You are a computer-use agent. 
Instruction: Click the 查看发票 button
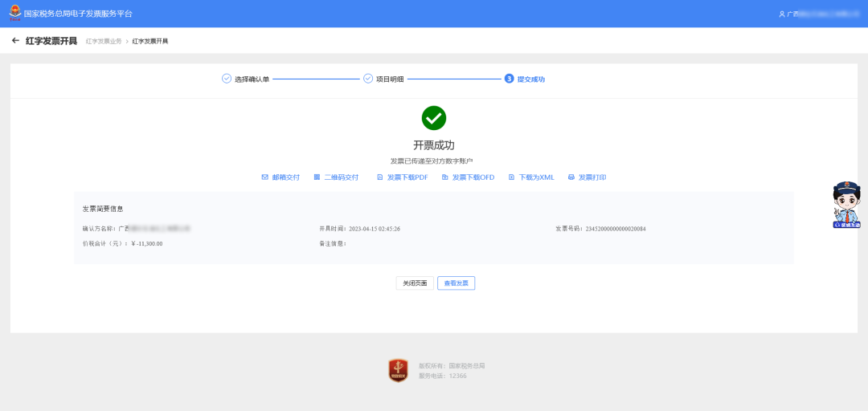pos(457,283)
